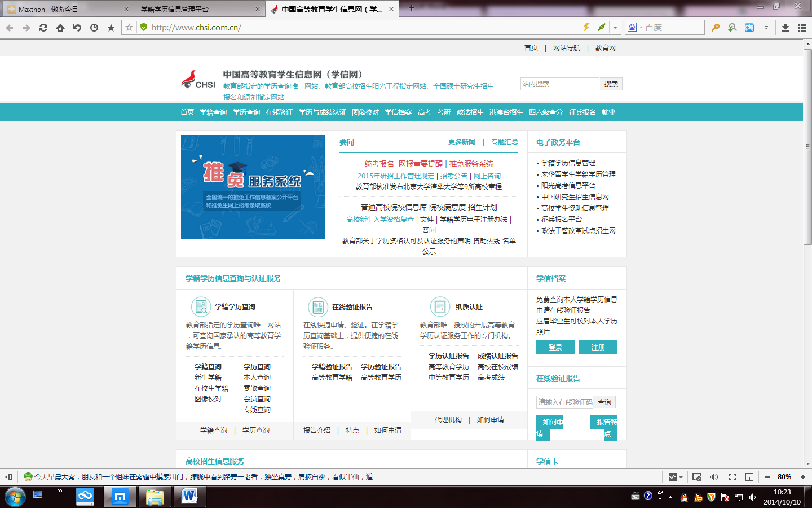Open the 更多新闻 link

(462, 142)
